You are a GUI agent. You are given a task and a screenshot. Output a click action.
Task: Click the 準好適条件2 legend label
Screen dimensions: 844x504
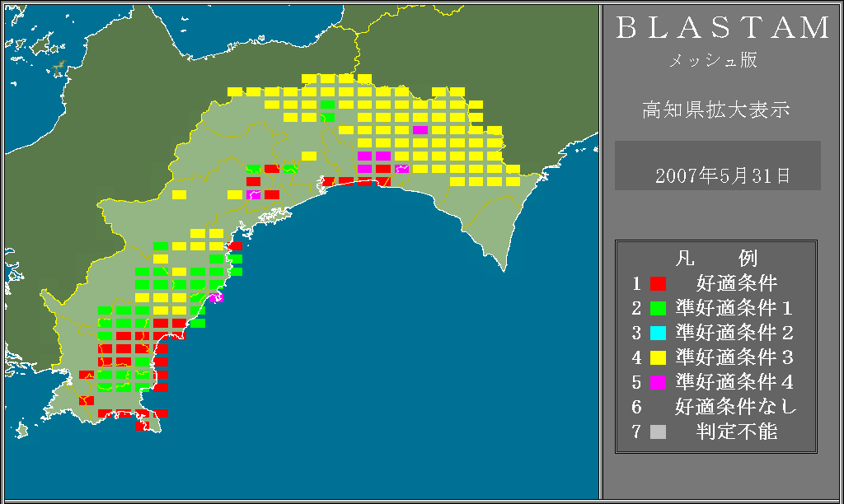734,334
